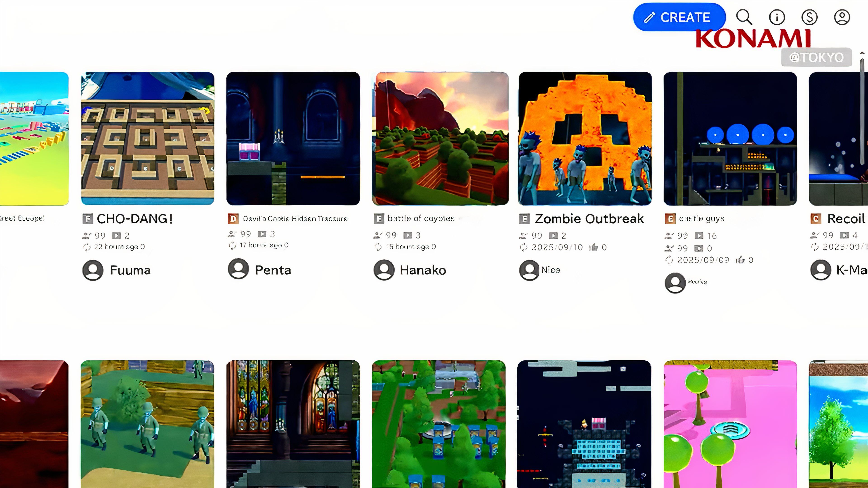The height and width of the screenshot is (488, 868).
Task: Click the @TOKYO tag label
Action: 816,57
